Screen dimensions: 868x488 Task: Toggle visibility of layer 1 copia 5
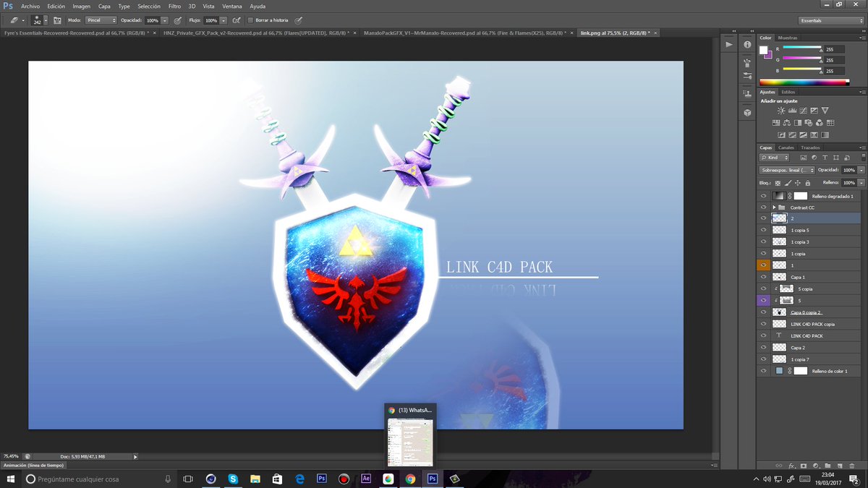[x=763, y=230]
